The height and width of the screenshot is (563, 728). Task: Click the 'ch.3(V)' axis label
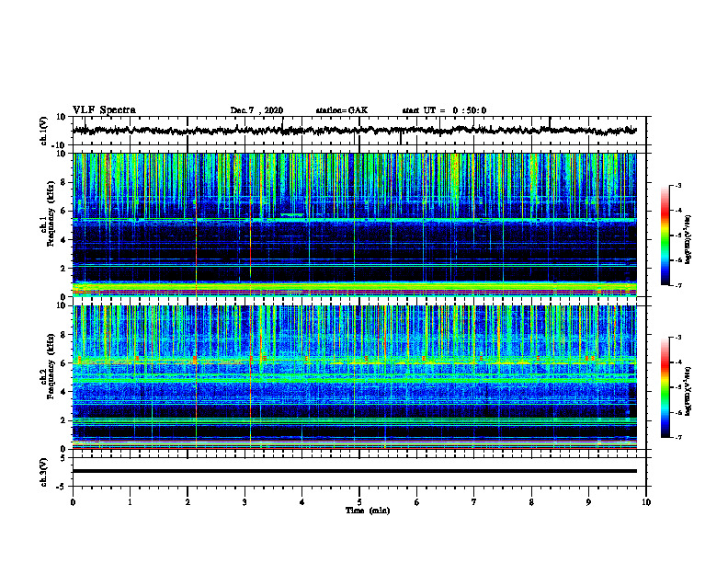(x=44, y=472)
